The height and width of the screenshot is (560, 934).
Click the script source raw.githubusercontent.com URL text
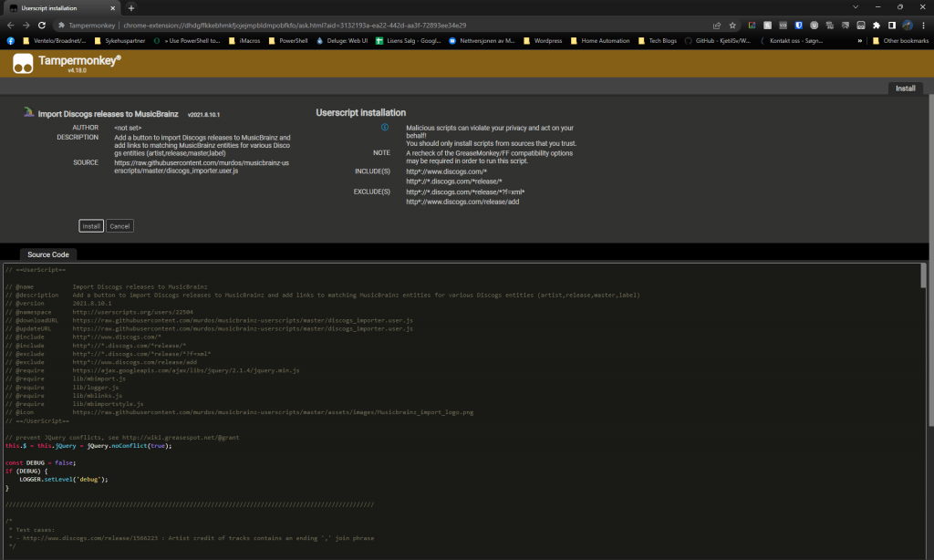(x=202, y=167)
